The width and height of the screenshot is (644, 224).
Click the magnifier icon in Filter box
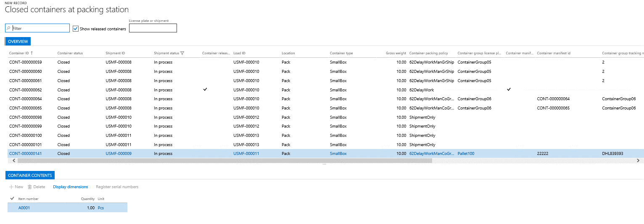pyautogui.click(x=9, y=28)
